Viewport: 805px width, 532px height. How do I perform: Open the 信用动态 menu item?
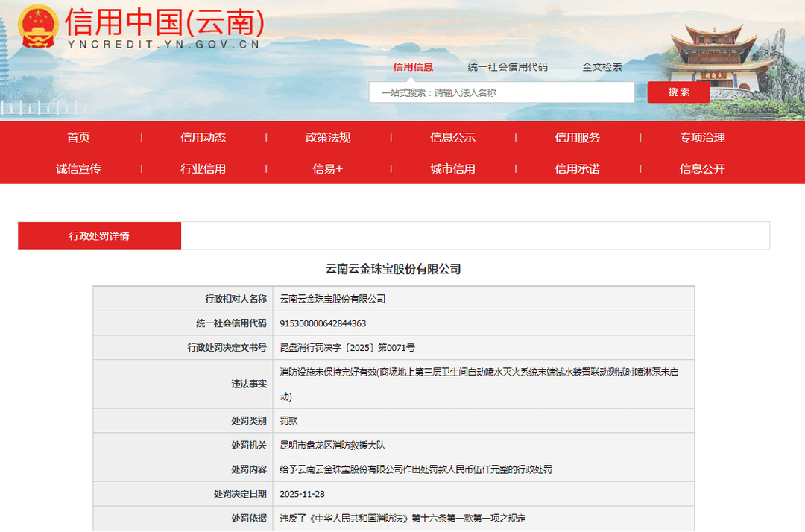203,138
